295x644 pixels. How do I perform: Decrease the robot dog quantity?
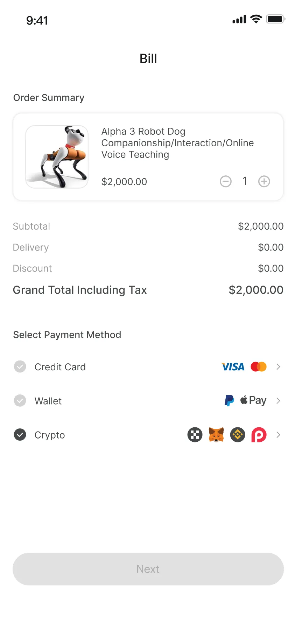click(226, 181)
